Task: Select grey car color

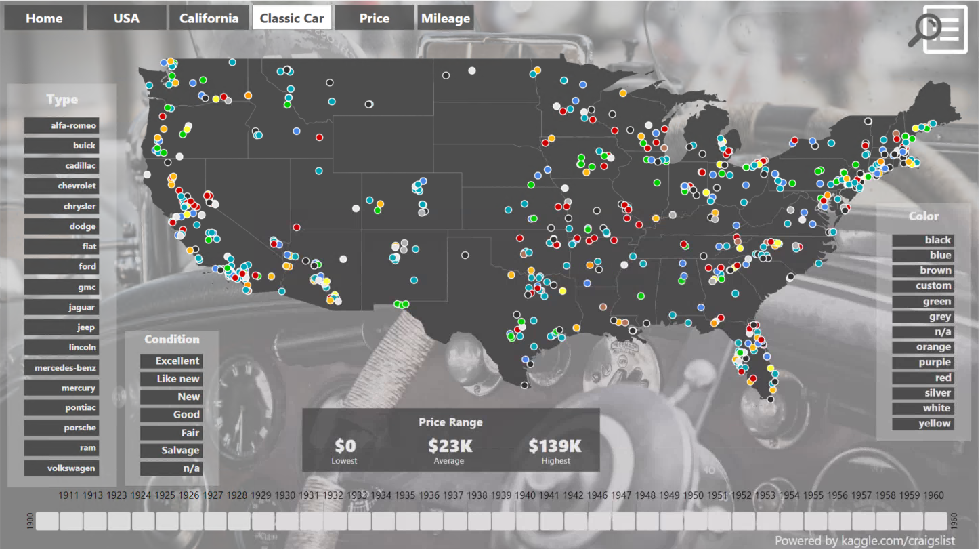Action: tap(923, 317)
